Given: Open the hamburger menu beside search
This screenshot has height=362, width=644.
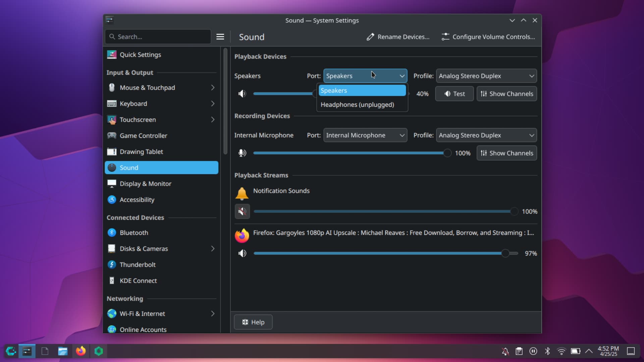Looking at the screenshot, I should (220, 37).
